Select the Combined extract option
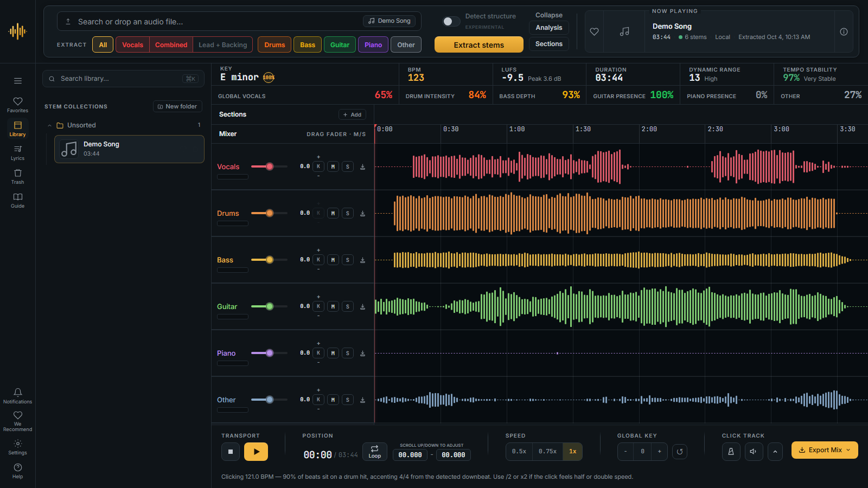Image resolution: width=868 pixels, height=488 pixels. point(171,45)
